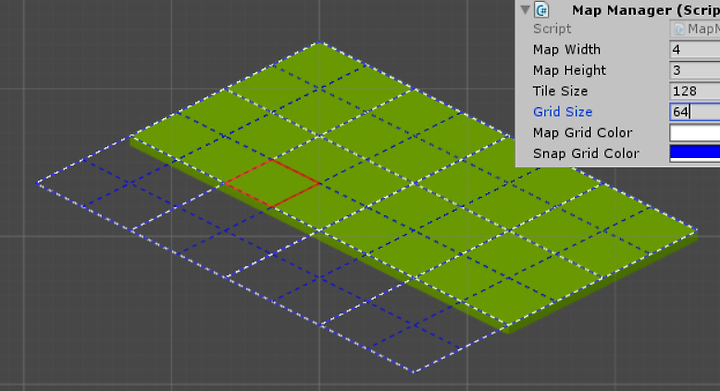Click the Grid Size value field
720x391 pixels.
(694, 112)
